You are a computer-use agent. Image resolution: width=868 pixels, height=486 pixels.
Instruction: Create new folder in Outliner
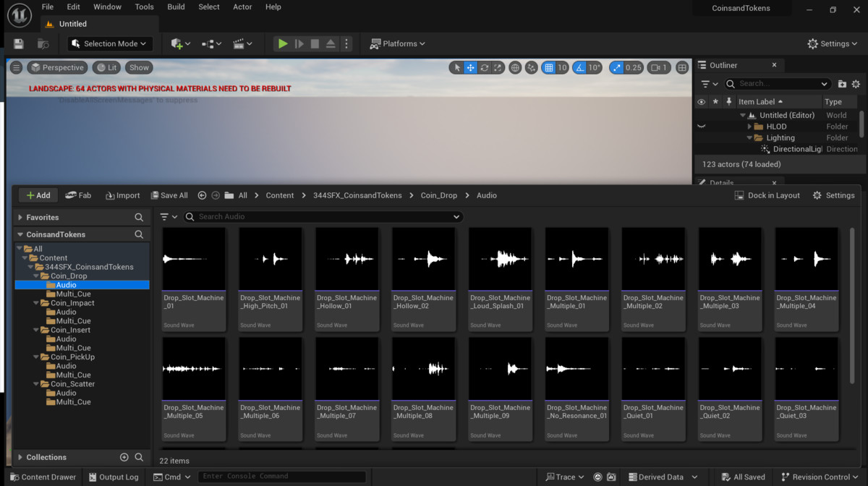point(842,84)
